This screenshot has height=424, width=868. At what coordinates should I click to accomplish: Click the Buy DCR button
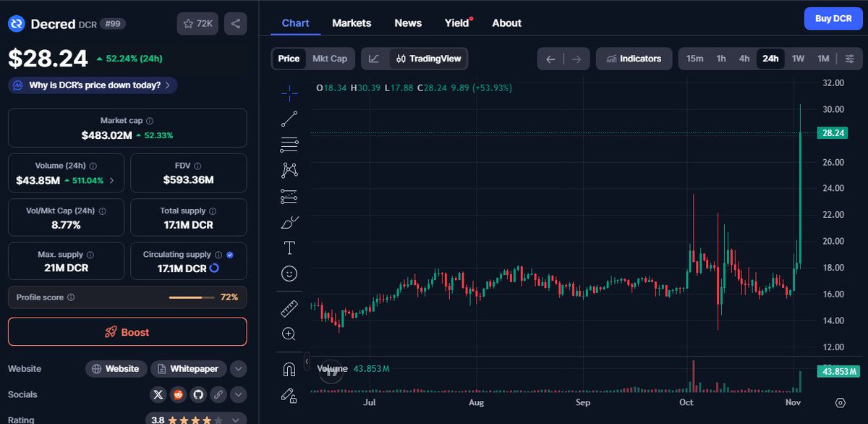click(833, 19)
